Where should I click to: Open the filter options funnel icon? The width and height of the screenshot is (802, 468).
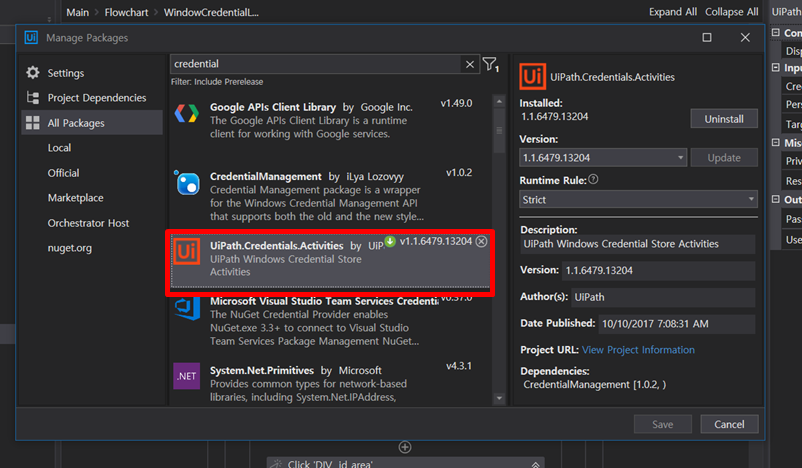(490, 64)
